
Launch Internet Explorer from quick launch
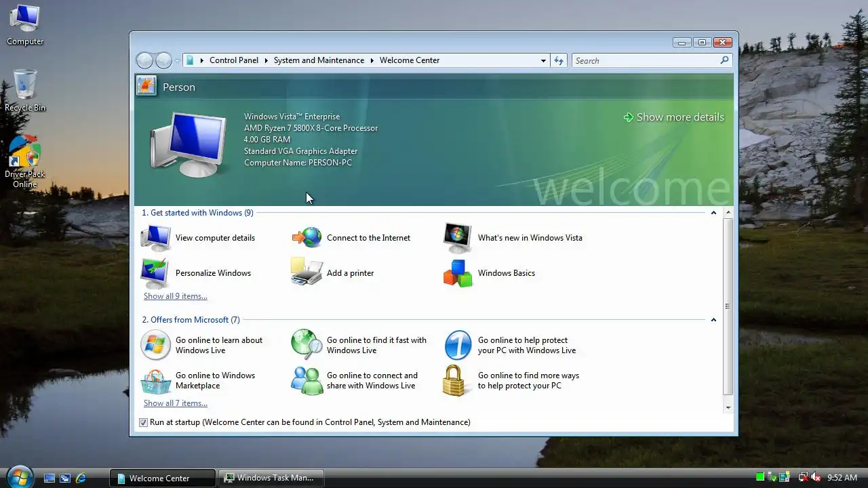coord(81,478)
